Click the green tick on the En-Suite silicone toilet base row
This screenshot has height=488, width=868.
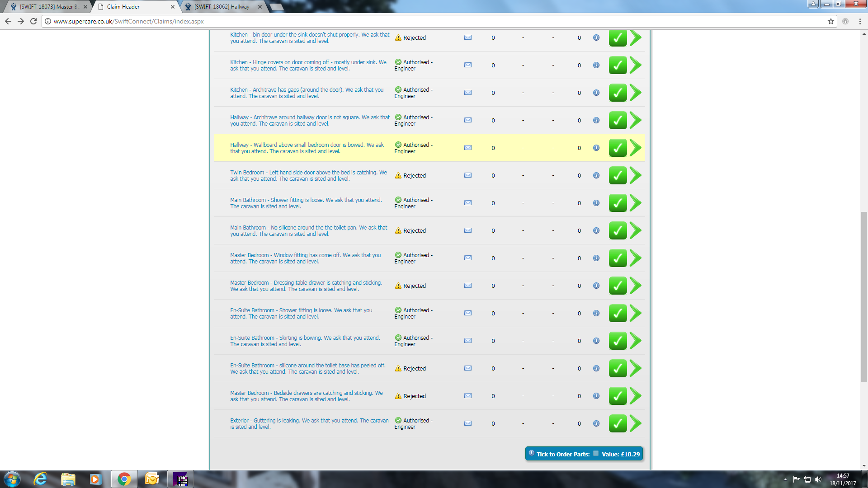(x=618, y=368)
